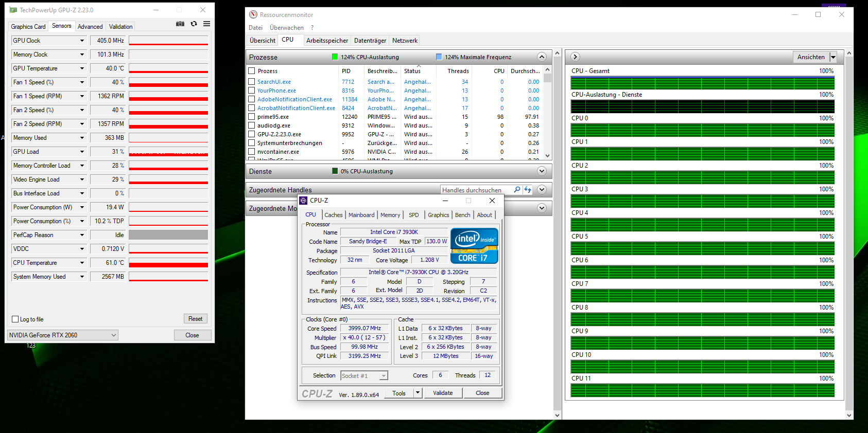Click the green CPU-Auslastung indicator square
The width and height of the screenshot is (868, 433).
(335, 57)
